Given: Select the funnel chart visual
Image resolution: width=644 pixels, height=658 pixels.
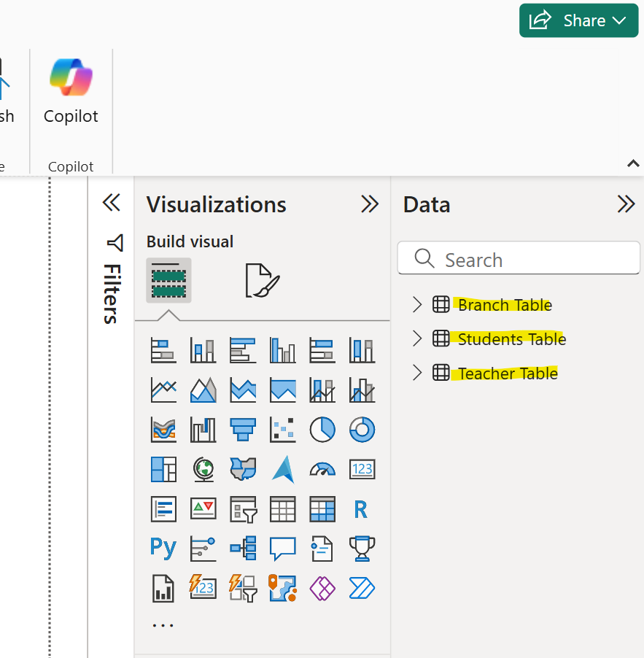Looking at the screenshot, I should click(x=242, y=430).
